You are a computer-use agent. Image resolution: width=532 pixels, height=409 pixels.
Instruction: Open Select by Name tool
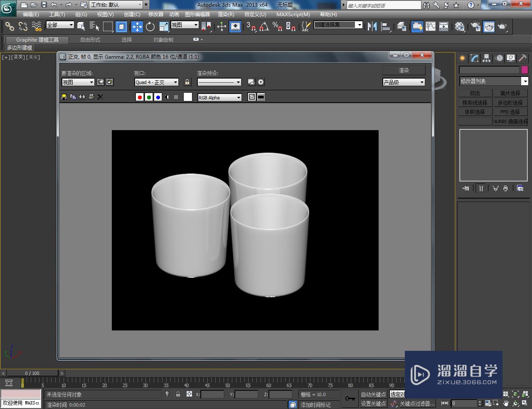point(94,27)
